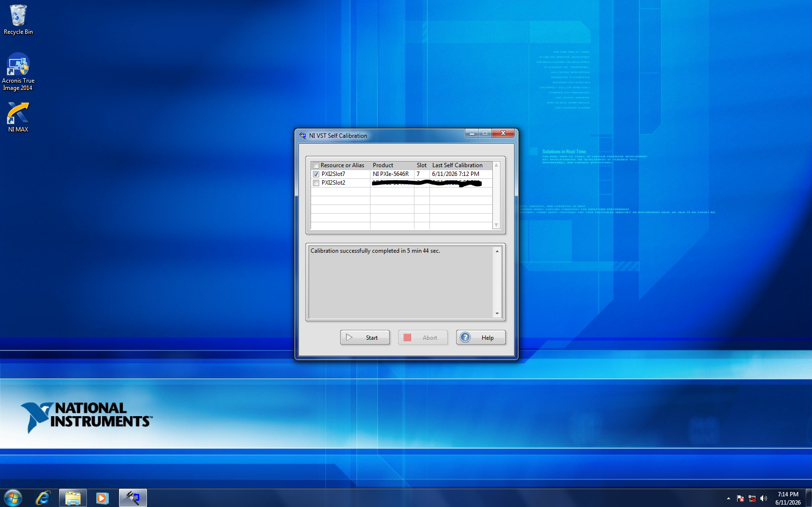Launch the NI MAX desktop shortcut
812x507 pixels.
click(x=18, y=117)
